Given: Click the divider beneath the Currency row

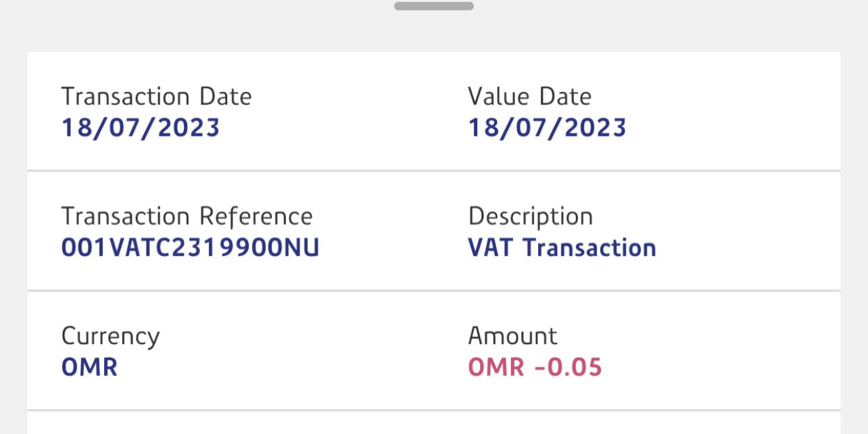Looking at the screenshot, I should click(x=434, y=410).
